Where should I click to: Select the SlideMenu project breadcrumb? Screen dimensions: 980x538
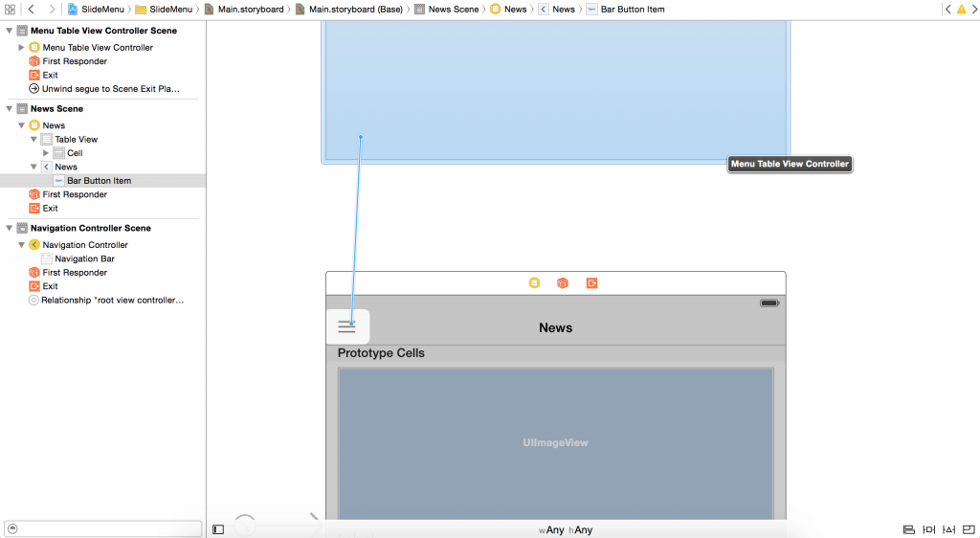(x=98, y=10)
